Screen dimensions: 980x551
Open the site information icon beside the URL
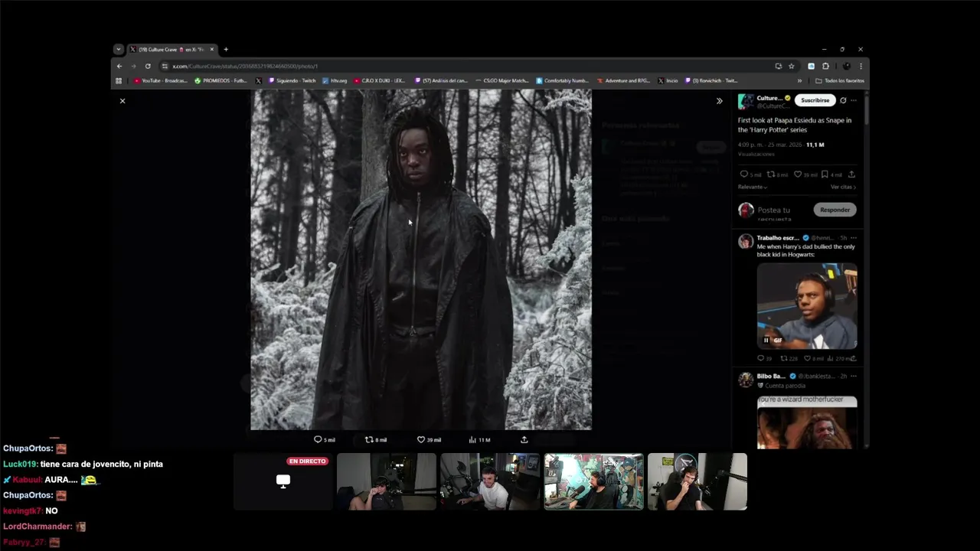165,66
